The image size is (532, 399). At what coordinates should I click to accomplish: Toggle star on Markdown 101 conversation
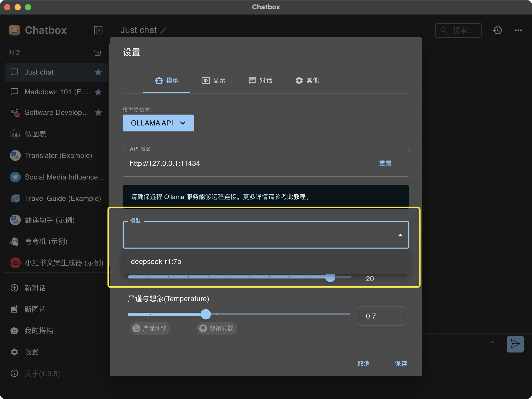98,92
